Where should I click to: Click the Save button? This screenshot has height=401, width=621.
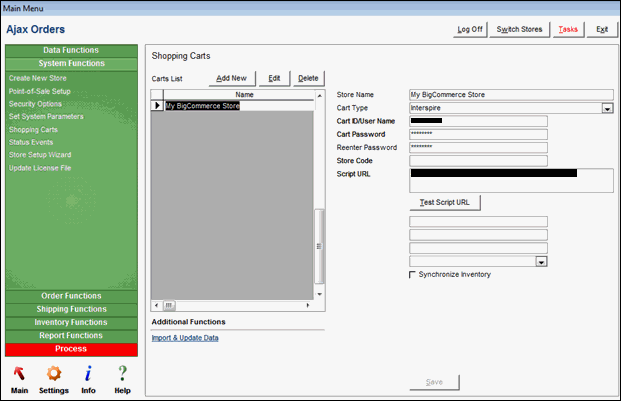coord(434,382)
